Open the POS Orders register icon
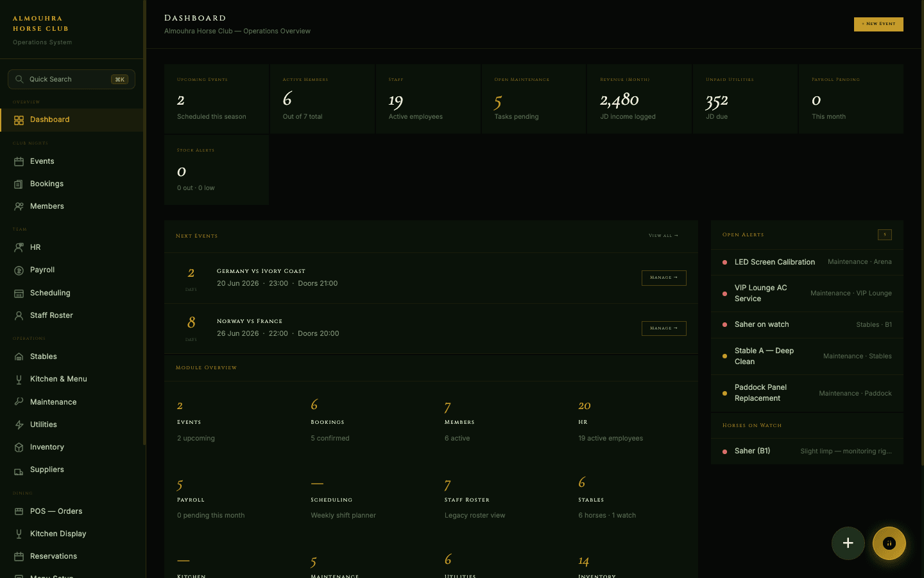This screenshot has width=924, height=578. tap(19, 512)
